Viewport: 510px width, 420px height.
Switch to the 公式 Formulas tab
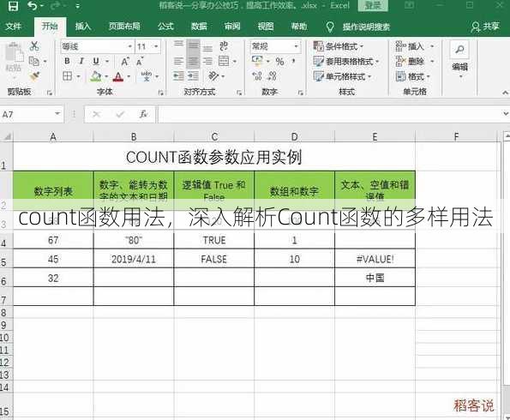click(x=166, y=27)
